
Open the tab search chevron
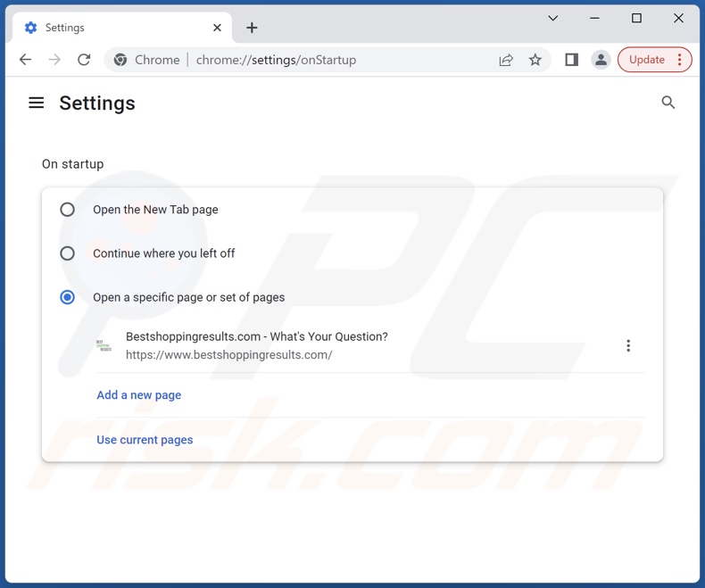pos(553,19)
